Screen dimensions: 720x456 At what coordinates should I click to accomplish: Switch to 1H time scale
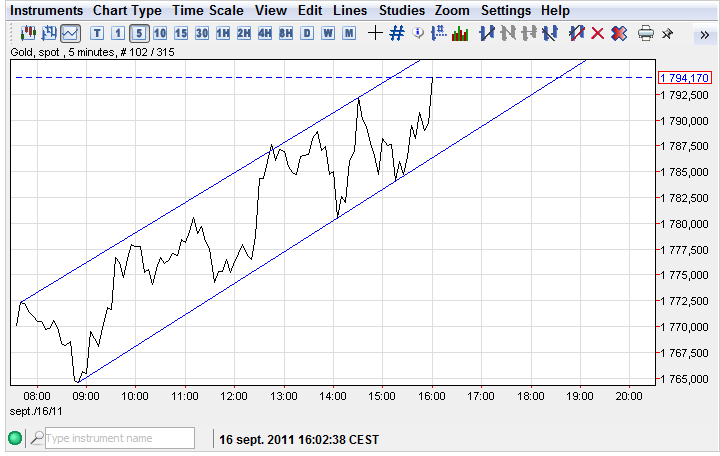[x=222, y=33]
